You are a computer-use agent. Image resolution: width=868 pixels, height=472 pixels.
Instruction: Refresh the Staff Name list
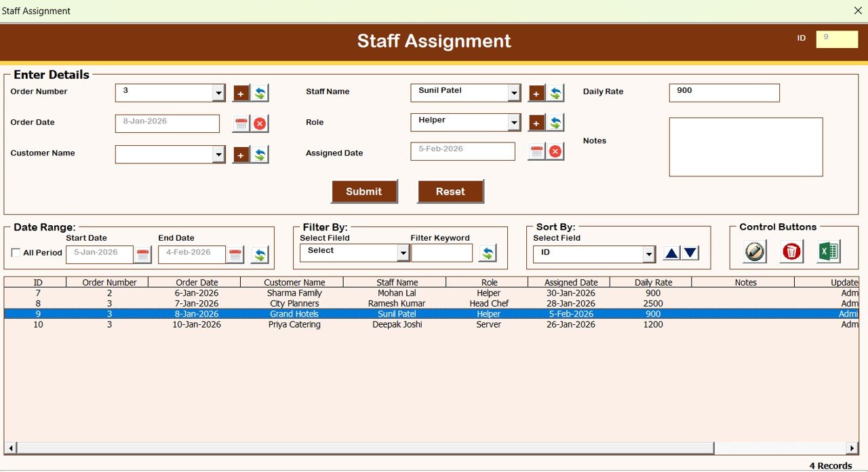click(555, 93)
